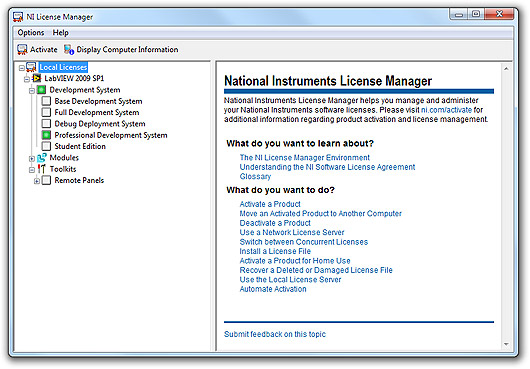This screenshot has height=369, width=530.
Task: Select the Development System tree item
Action: (x=85, y=90)
